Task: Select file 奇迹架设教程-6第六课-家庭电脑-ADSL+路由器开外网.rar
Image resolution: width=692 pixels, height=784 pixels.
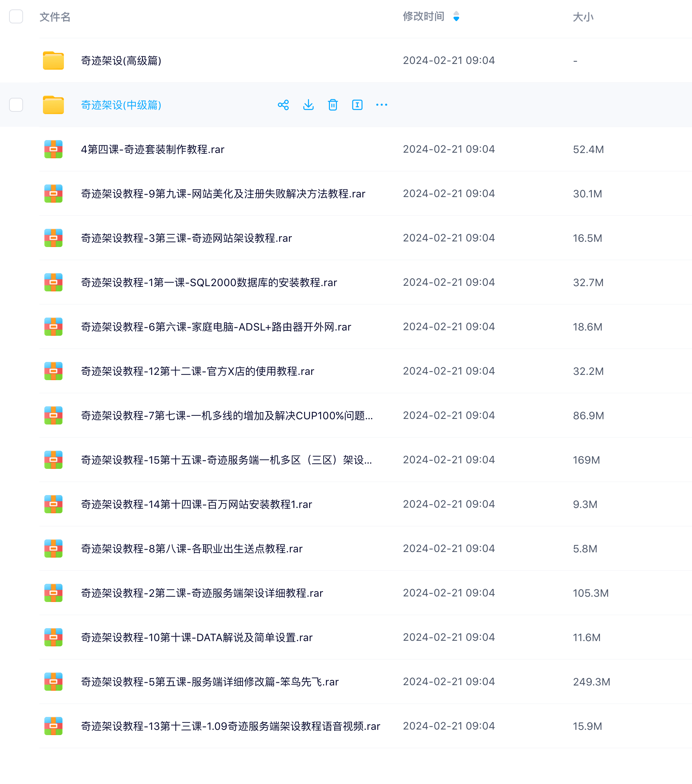Action: pos(216,327)
